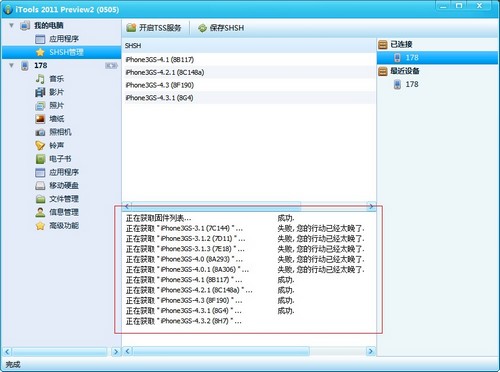Click the 已连接 group icon
The image size is (500, 372).
click(x=383, y=44)
